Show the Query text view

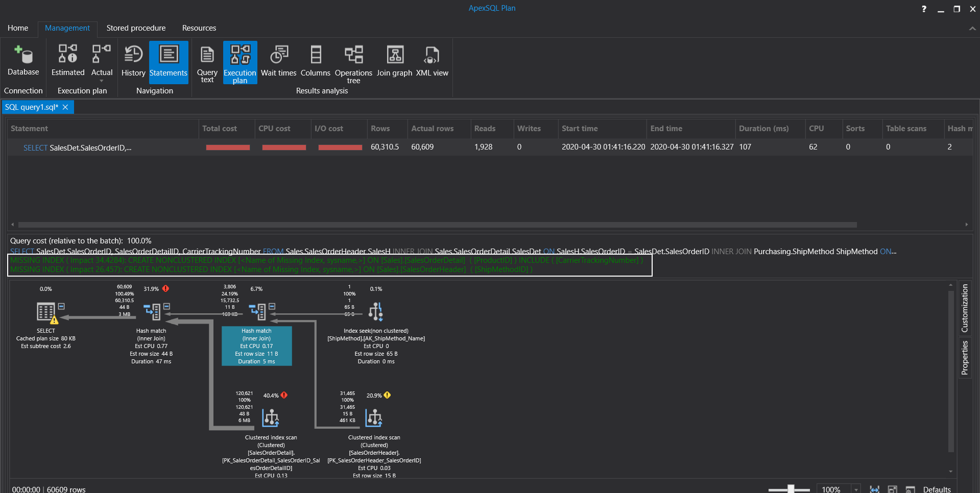coord(207,61)
